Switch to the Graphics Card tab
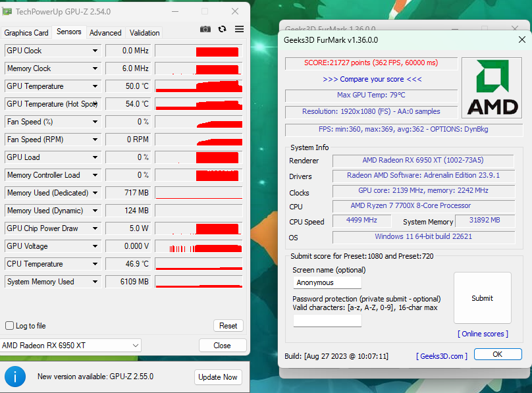 click(26, 33)
